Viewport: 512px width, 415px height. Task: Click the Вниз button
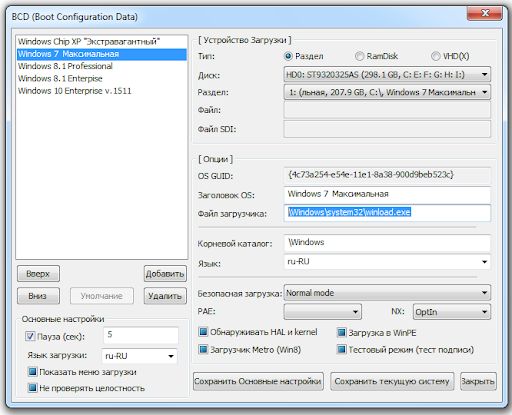pyautogui.click(x=38, y=296)
